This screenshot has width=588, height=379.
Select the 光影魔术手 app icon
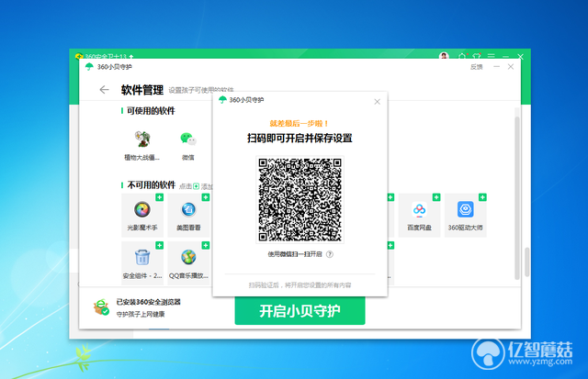click(x=142, y=209)
